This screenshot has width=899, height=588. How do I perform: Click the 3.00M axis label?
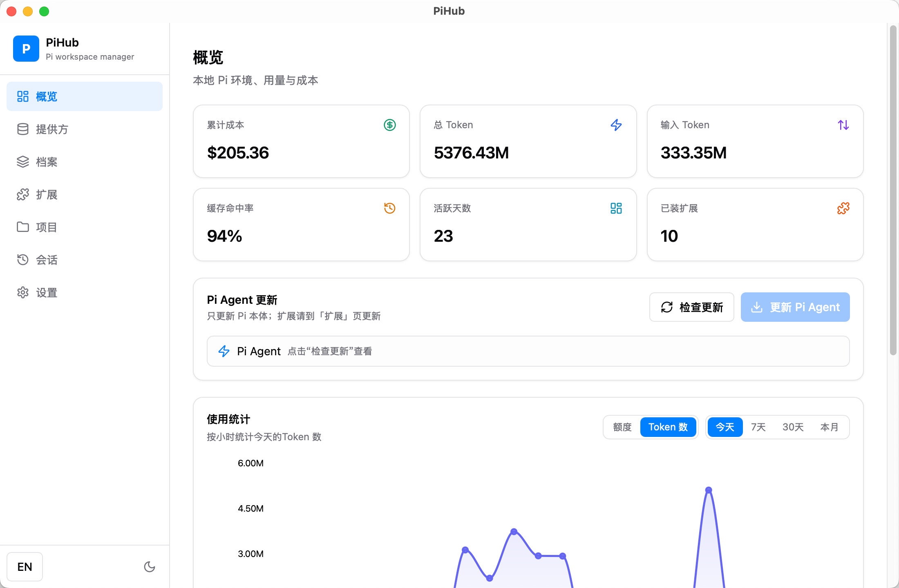[250, 554]
